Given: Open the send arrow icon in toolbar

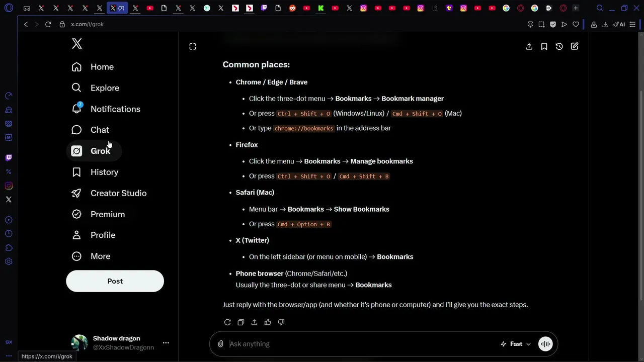Looking at the screenshot, I should (564, 24).
